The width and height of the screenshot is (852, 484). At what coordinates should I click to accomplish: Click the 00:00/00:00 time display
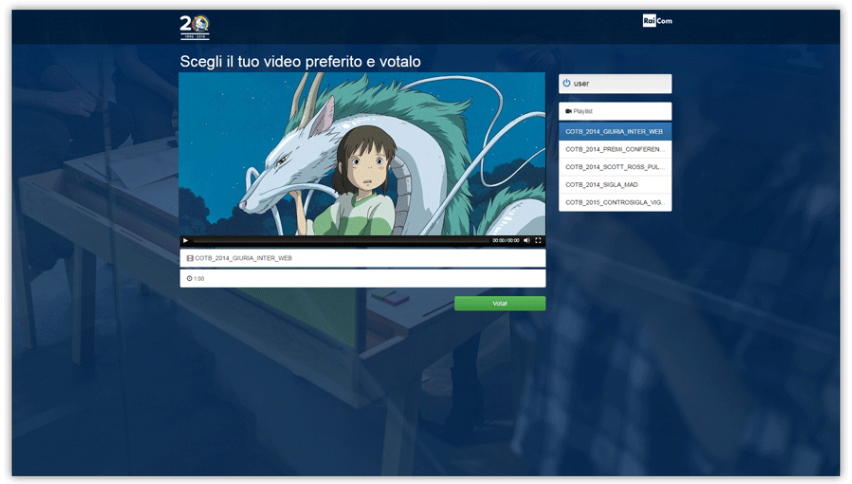coord(506,240)
